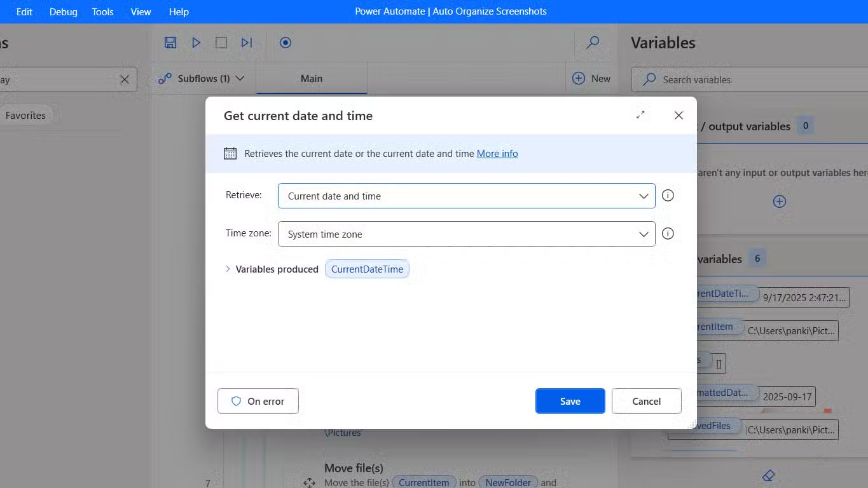Open the Retrieve dropdown
Image resolution: width=868 pixels, height=488 pixels.
coord(466,196)
